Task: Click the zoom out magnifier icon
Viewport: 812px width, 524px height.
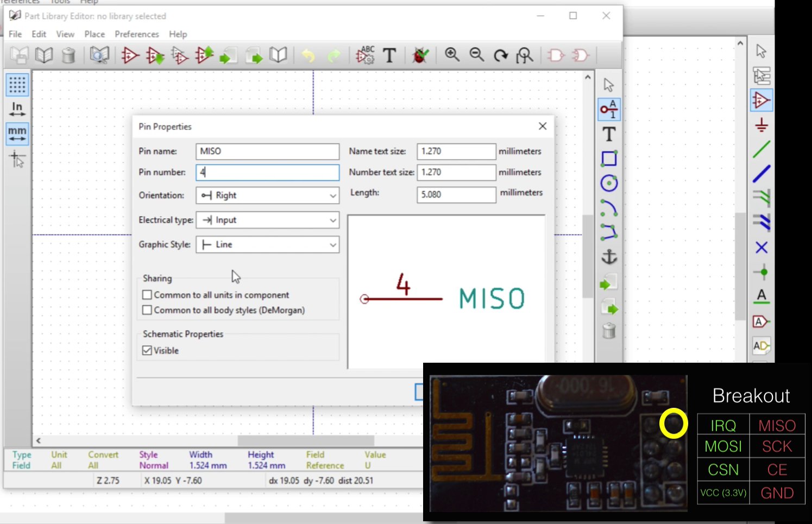Action: [x=476, y=54]
